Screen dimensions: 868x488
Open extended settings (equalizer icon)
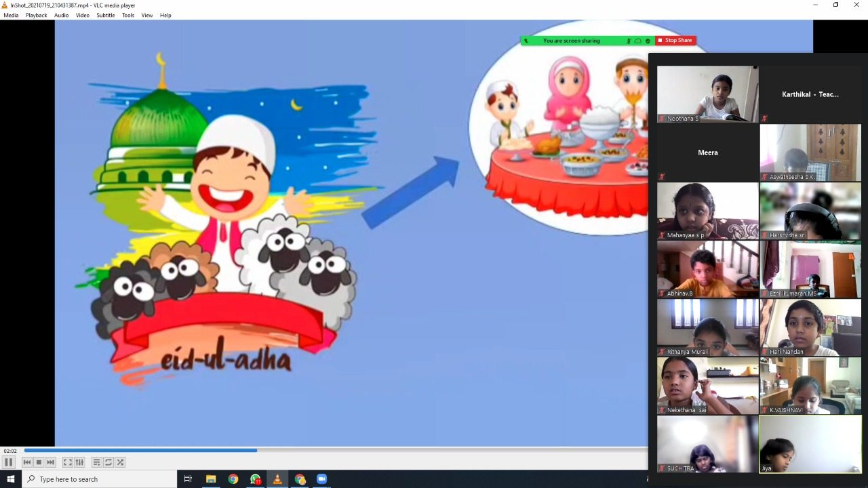(x=79, y=462)
